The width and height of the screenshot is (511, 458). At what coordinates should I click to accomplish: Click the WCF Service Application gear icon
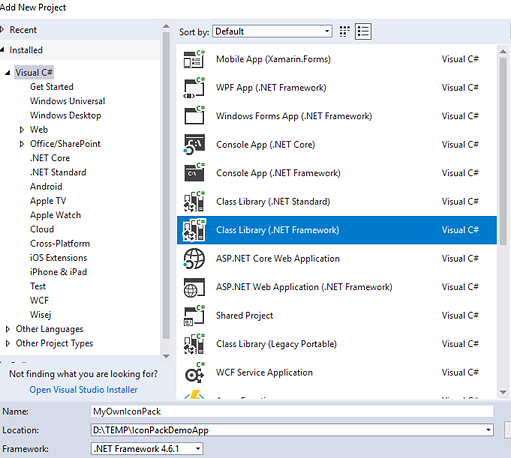[194, 373]
